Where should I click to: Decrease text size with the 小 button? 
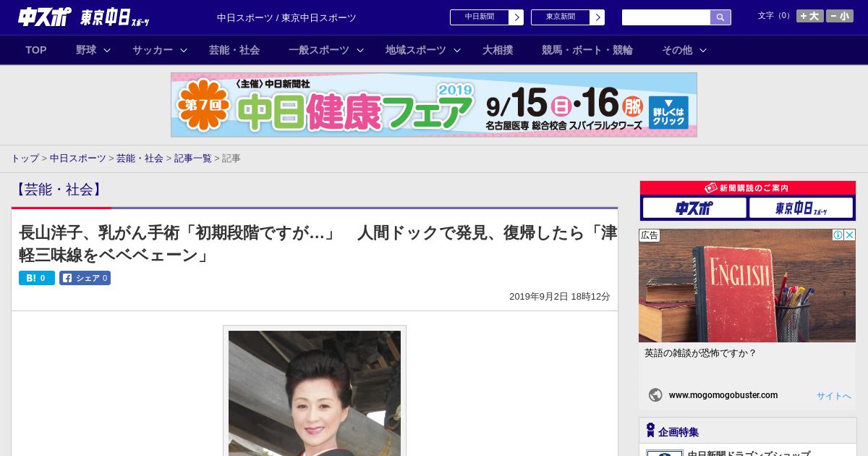(x=840, y=16)
